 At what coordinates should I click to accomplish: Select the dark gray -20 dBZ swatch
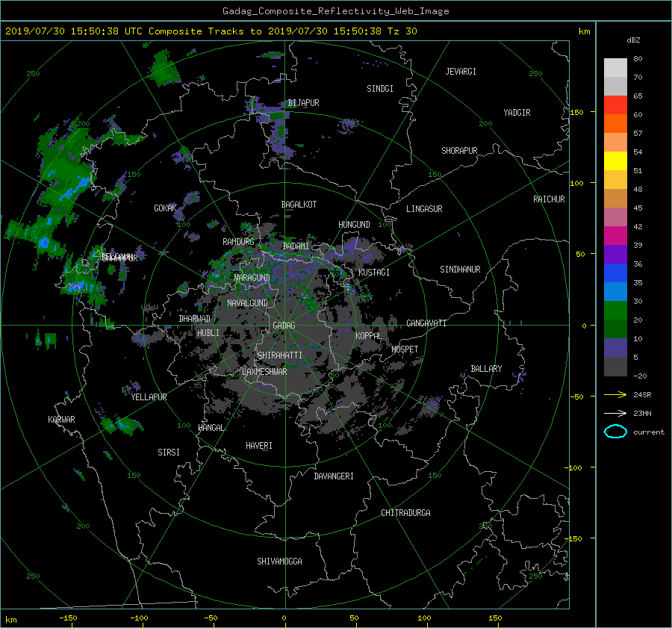pos(615,367)
